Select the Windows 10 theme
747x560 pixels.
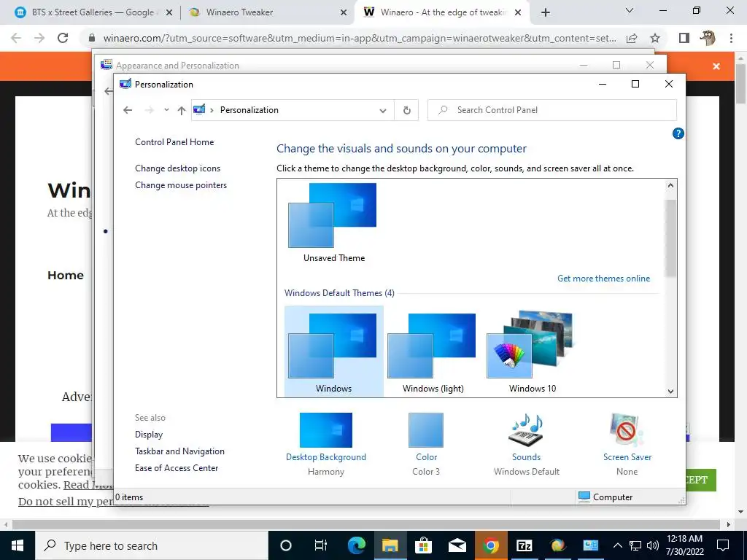point(532,352)
